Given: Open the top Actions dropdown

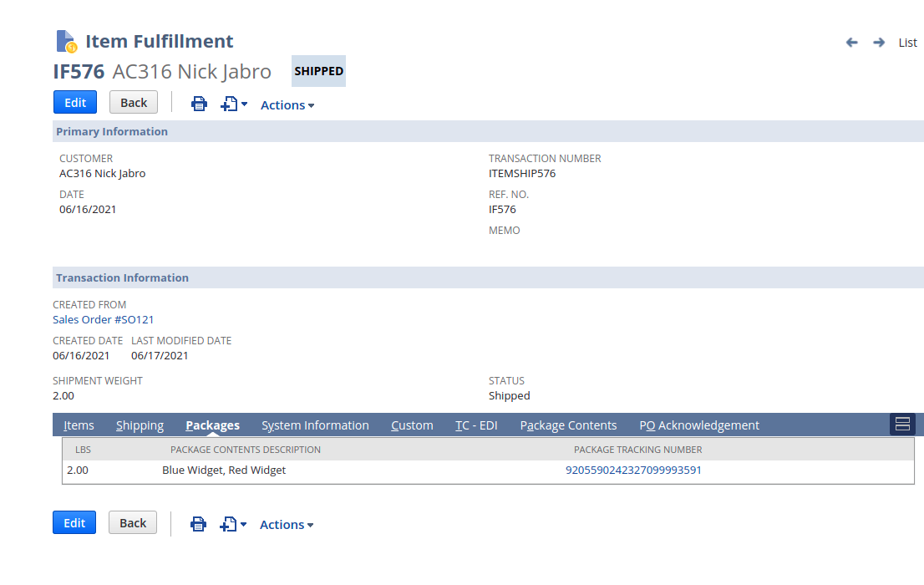Looking at the screenshot, I should 287,105.
